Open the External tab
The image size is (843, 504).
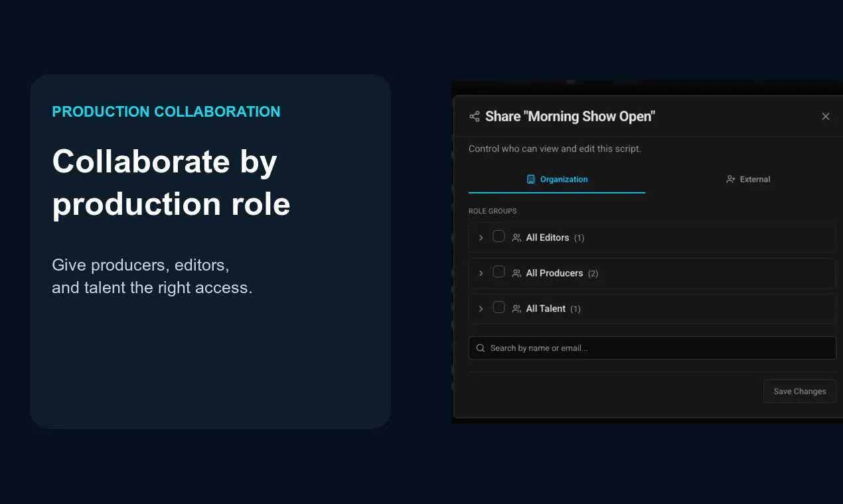[748, 180]
